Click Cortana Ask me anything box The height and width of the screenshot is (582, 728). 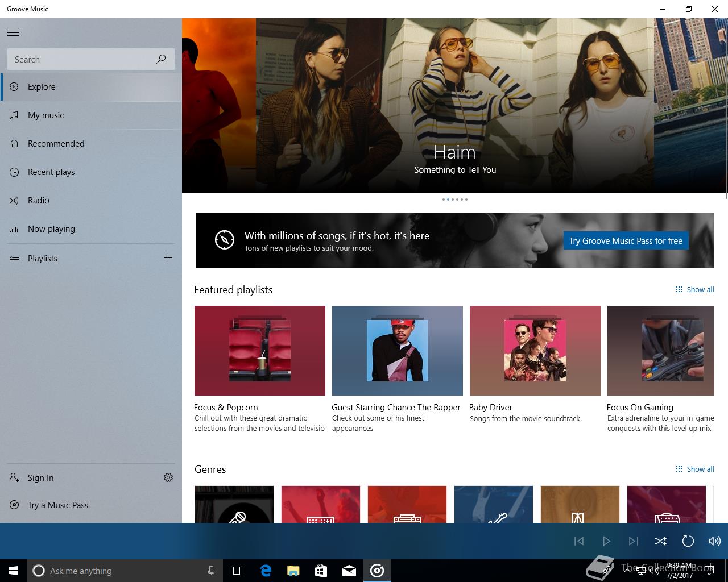(125, 571)
